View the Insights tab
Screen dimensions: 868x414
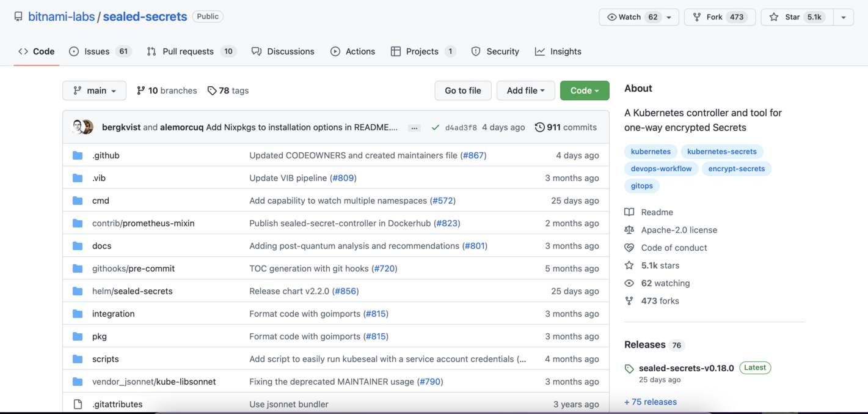coord(558,51)
